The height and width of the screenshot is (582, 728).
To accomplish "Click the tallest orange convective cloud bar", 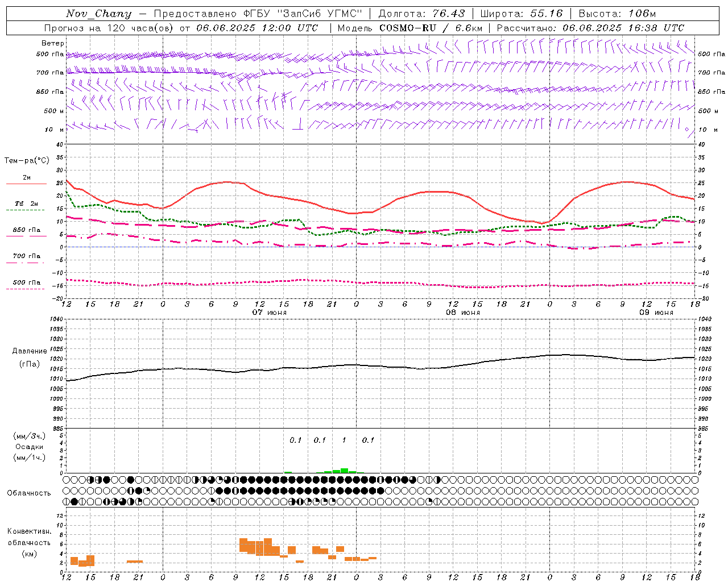I will (x=268, y=547).
